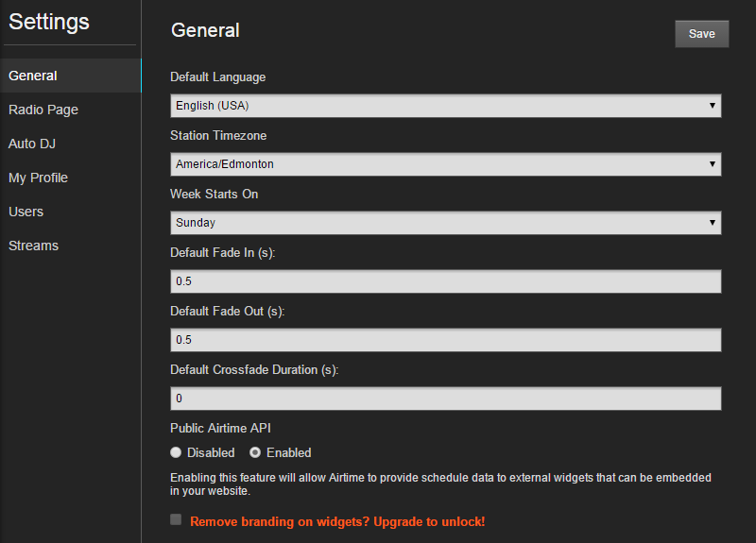The height and width of the screenshot is (543, 756).
Task: Expand the Week Starts On dropdown
Action: click(445, 223)
